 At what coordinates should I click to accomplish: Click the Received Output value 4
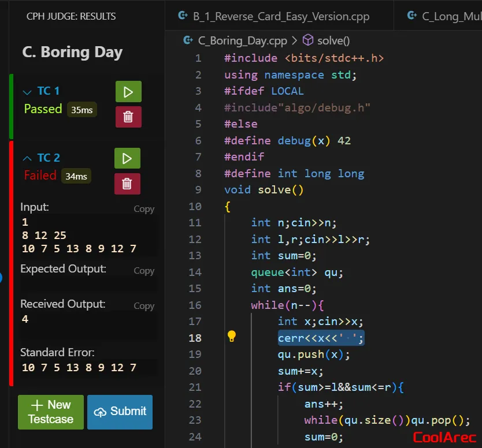25,319
